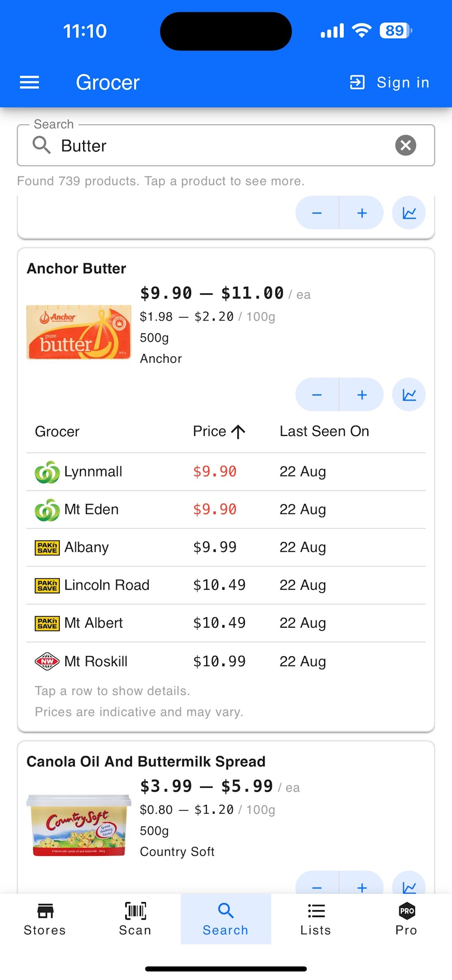The image size is (452, 980).
Task: Expand the Lynnmall price row
Action: 225,472
